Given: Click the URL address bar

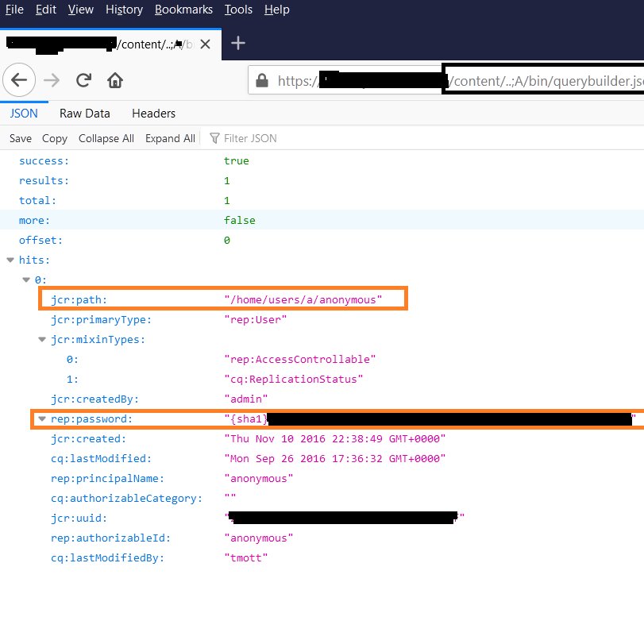Looking at the screenshot, I should (446, 80).
